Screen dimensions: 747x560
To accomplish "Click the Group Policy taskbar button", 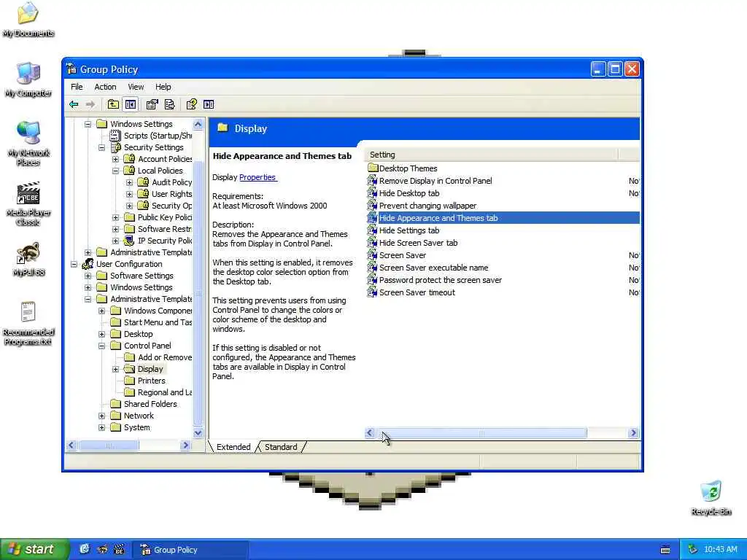I will pos(190,550).
